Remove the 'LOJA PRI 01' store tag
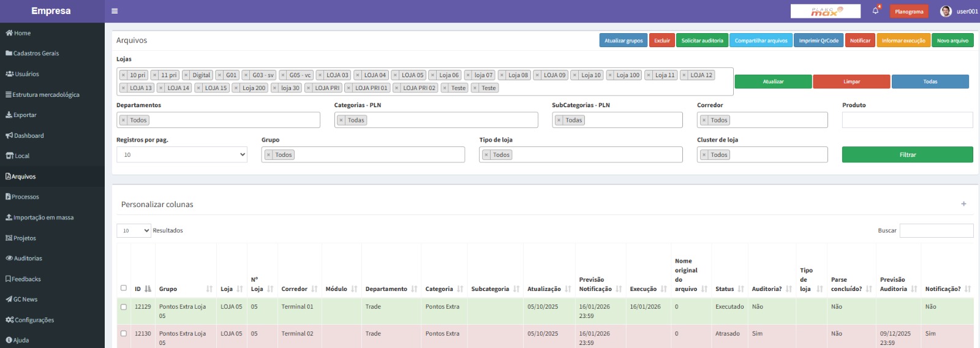 (x=349, y=88)
